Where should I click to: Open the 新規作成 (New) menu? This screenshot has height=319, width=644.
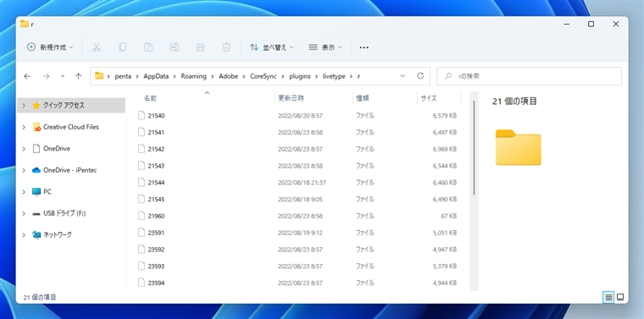coord(50,47)
